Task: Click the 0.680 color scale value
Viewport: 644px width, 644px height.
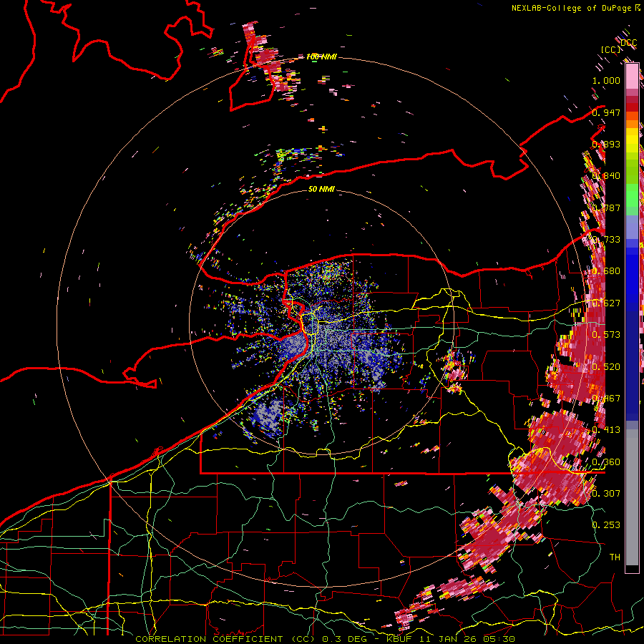Action: (606, 271)
